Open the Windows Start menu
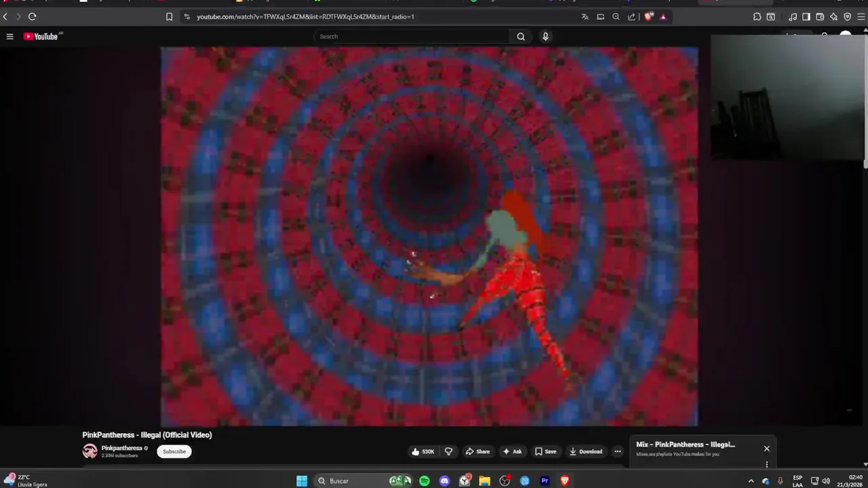 pos(302,481)
